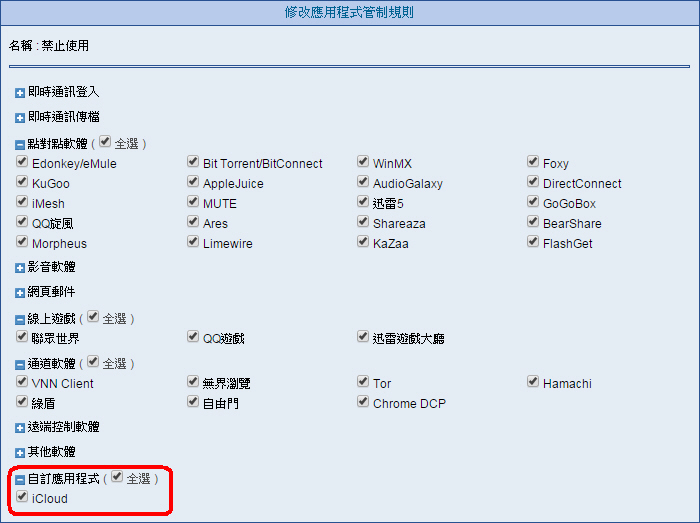700x523 pixels.
Task: Uncheck the BearShare checkbox
Action: point(533,221)
